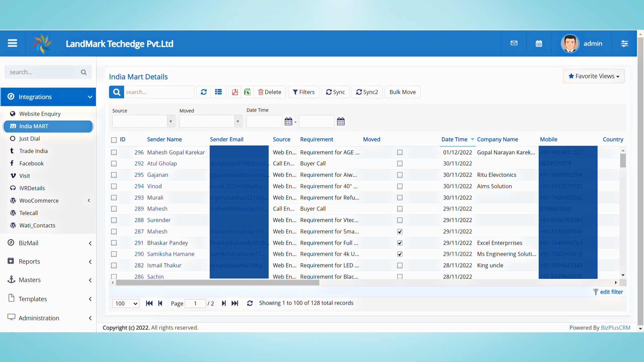Open the mail icon in the top bar
The image size is (644, 362).
pos(514,43)
